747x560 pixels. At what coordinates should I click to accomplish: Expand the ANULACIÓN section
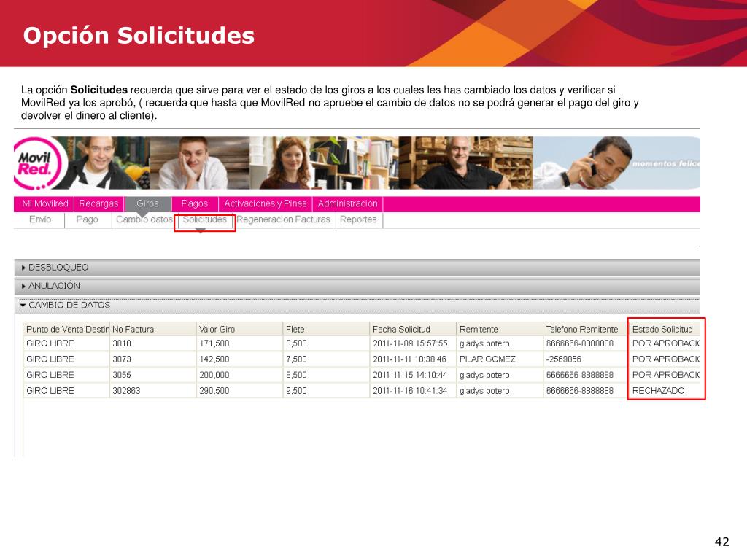[357, 286]
